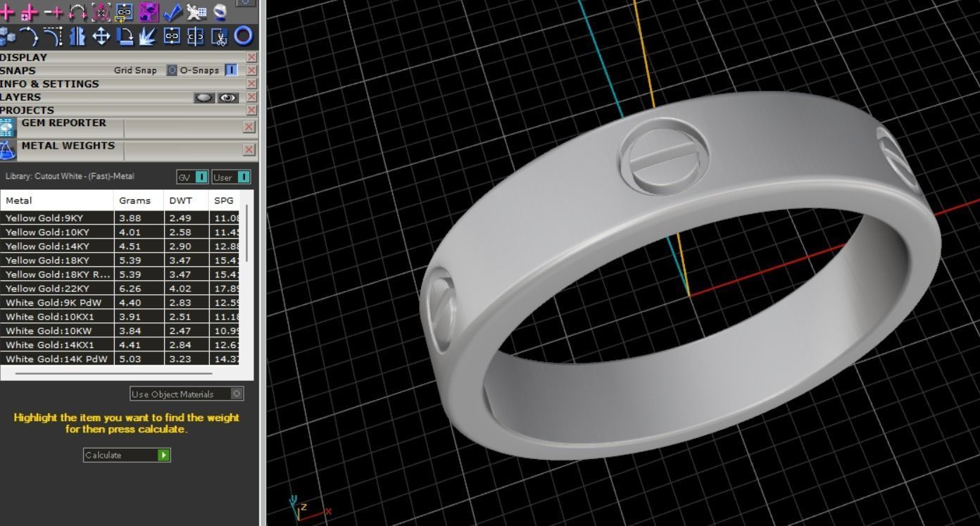Screen dimensions: 980x526
Task: Select the split chain link icon
Action: tap(196, 36)
